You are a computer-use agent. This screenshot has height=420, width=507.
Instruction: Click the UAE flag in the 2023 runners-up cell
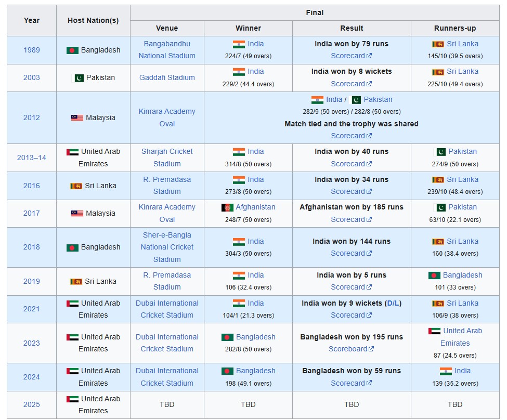click(x=434, y=331)
